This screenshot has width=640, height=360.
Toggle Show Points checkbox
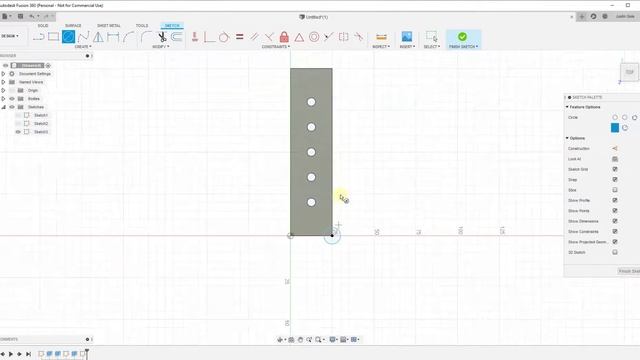(x=615, y=211)
